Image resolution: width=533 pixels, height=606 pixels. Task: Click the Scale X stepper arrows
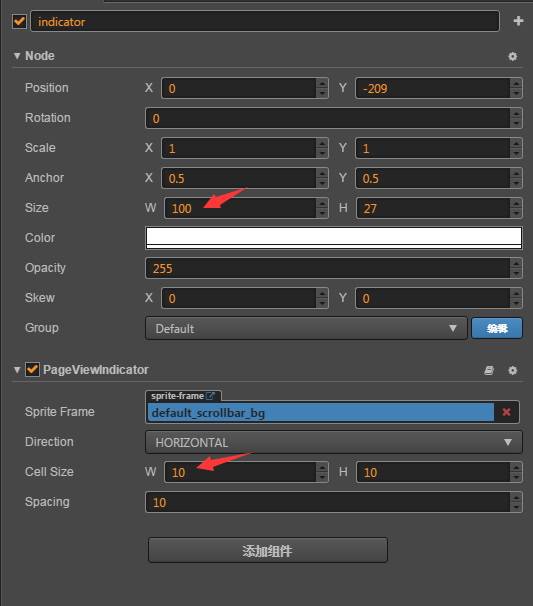pos(322,148)
